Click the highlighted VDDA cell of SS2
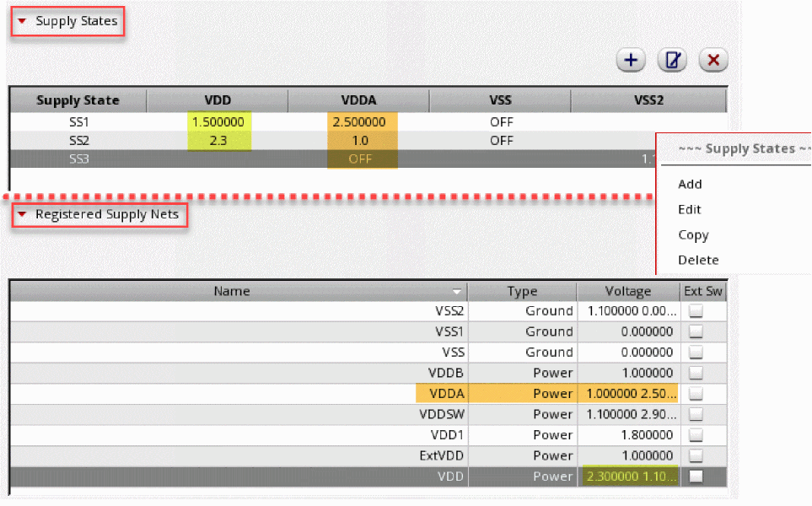Image resolution: width=812 pixels, height=506 pixels. (362, 141)
